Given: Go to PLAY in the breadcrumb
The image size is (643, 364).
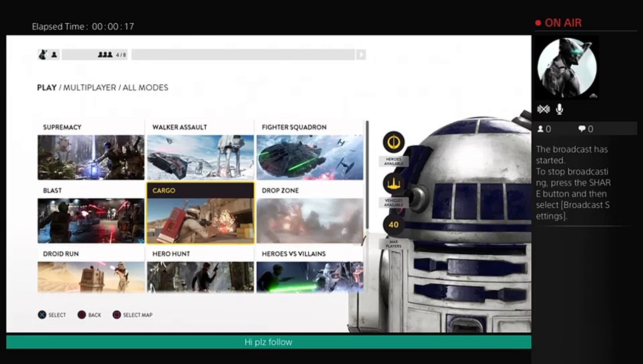Looking at the screenshot, I should pyautogui.click(x=47, y=87).
